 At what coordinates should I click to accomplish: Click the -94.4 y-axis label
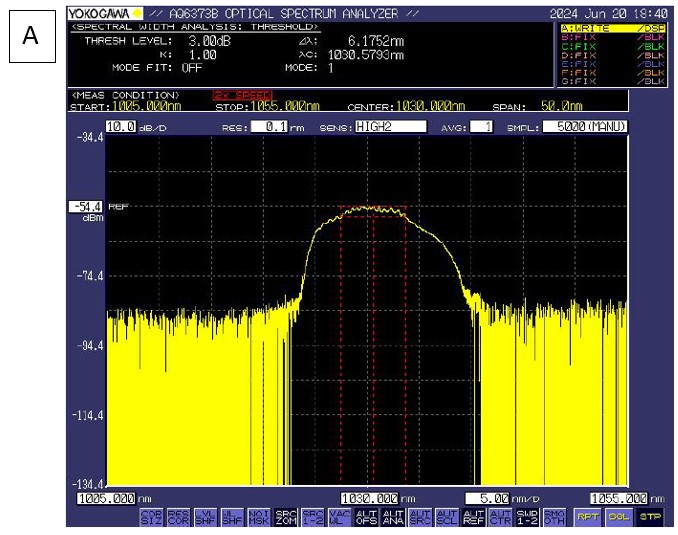point(90,346)
